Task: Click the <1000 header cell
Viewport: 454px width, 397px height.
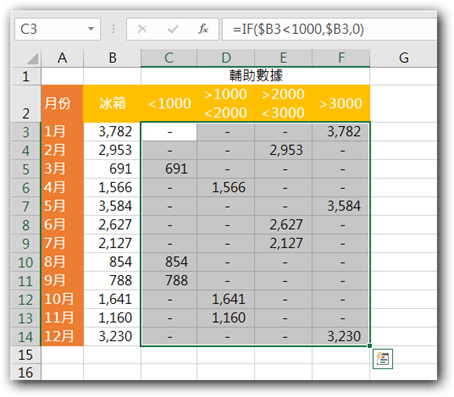Action: 169,104
